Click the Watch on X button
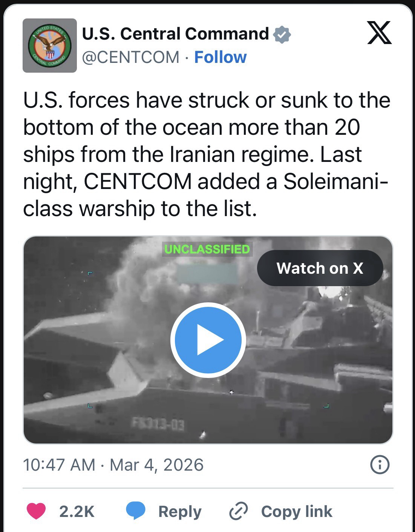 [320, 268]
